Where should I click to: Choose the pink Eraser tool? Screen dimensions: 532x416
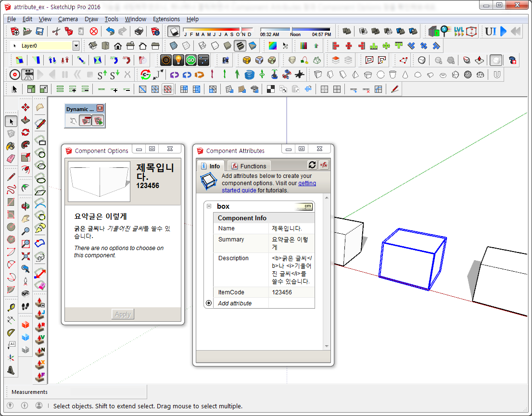(11, 158)
